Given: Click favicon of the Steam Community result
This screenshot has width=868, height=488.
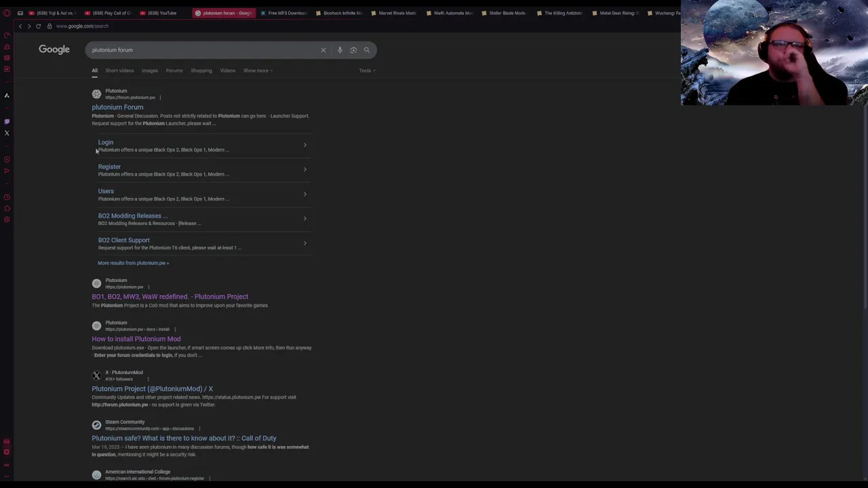Looking at the screenshot, I should 96,425.
